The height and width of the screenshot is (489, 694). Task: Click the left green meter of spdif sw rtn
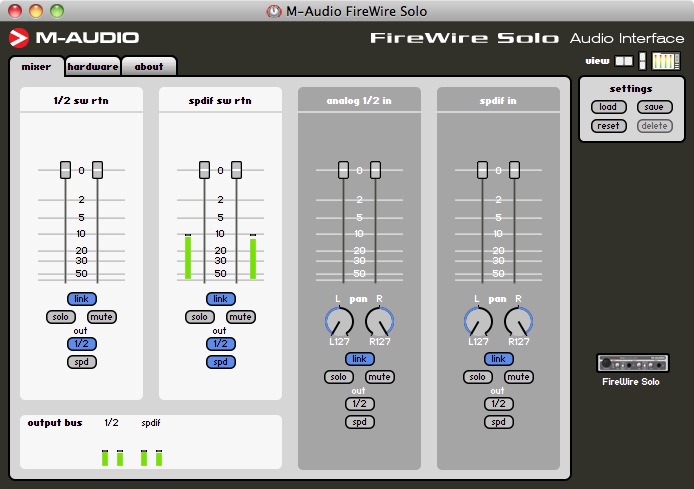[188, 257]
